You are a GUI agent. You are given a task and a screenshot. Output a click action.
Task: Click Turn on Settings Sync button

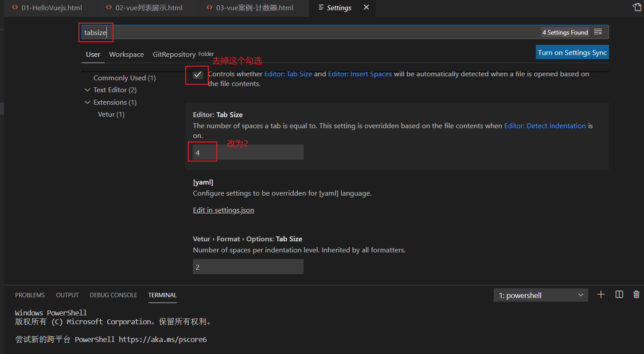click(x=572, y=52)
